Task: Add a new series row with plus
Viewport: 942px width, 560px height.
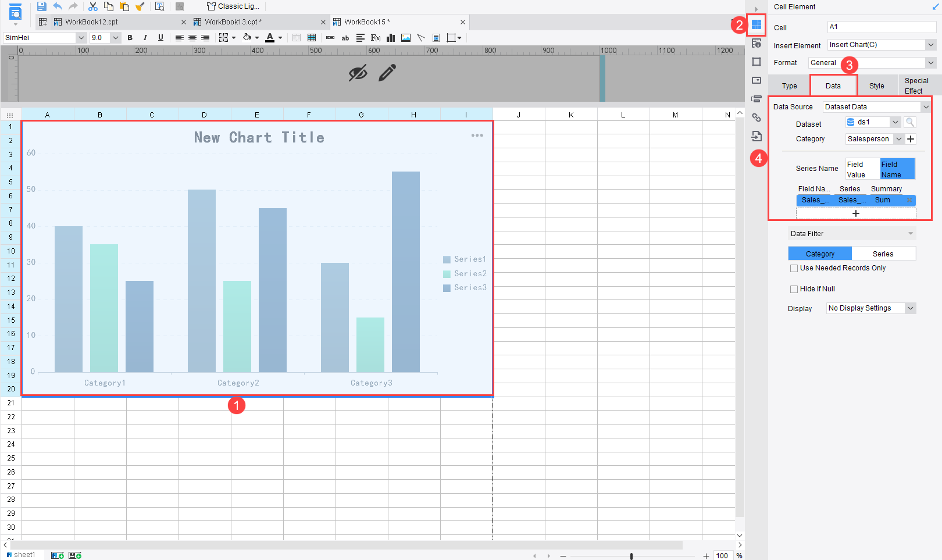Action: pyautogui.click(x=856, y=213)
